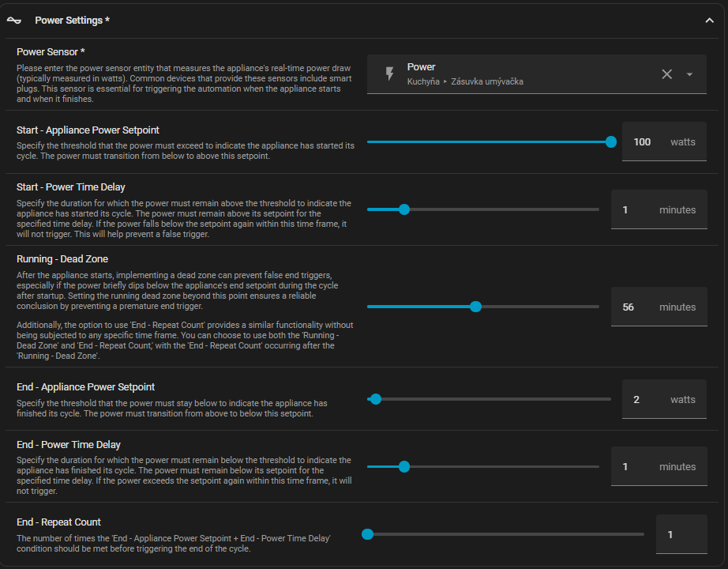Click the Start Power Time Delay slider handle

(404, 209)
